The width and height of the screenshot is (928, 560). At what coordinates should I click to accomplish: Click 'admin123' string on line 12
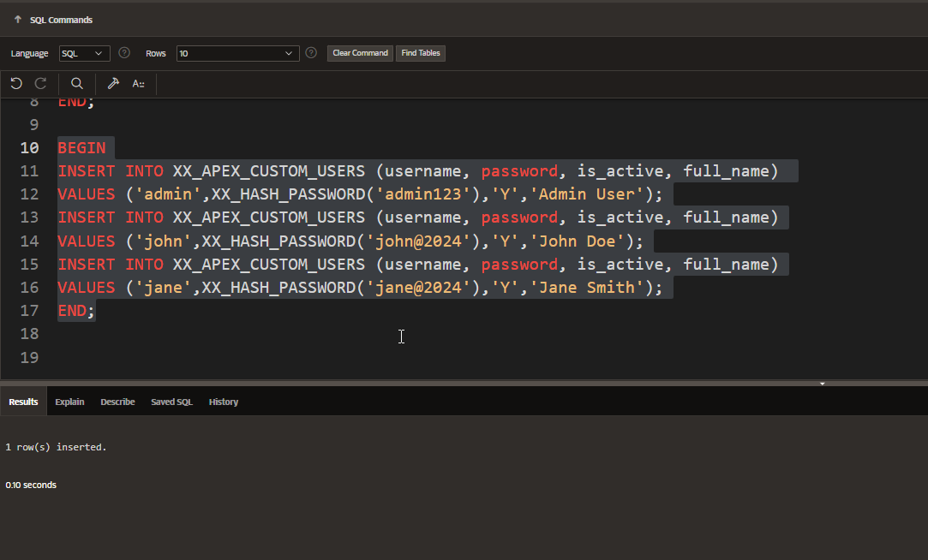pos(423,194)
